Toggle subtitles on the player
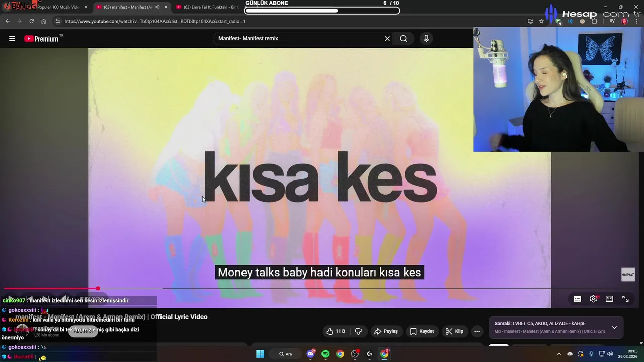The width and height of the screenshot is (644, 362). 577,299
